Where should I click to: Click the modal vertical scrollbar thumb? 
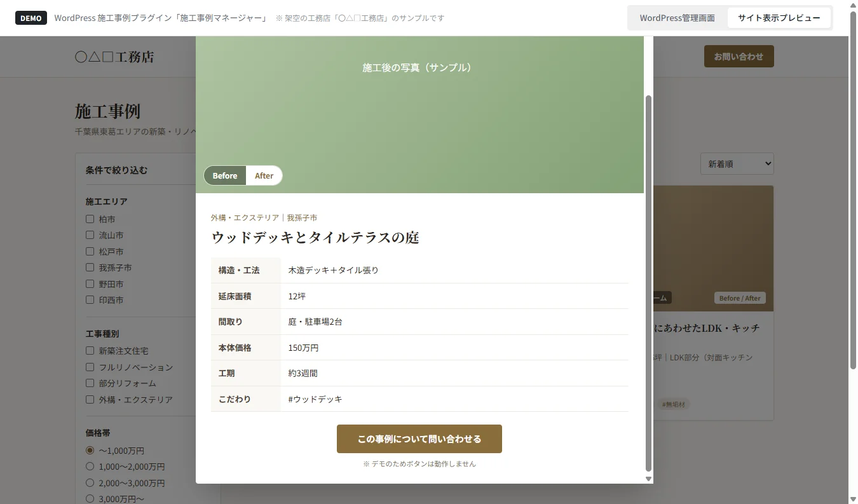click(x=648, y=283)
